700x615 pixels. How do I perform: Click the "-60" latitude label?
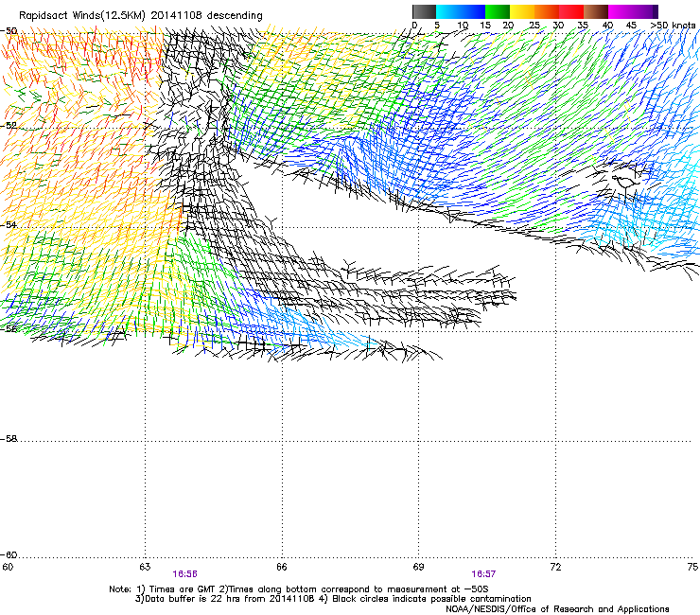9,554
